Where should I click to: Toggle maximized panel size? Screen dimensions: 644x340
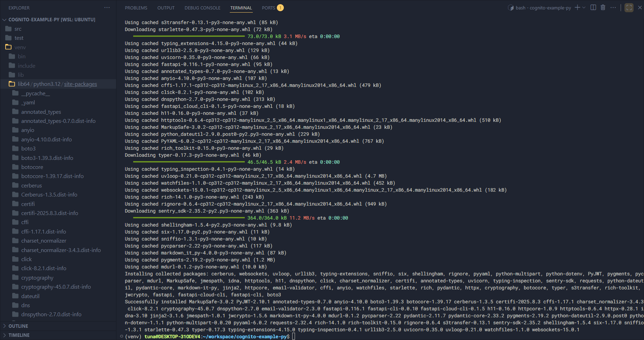click(629, 7)
